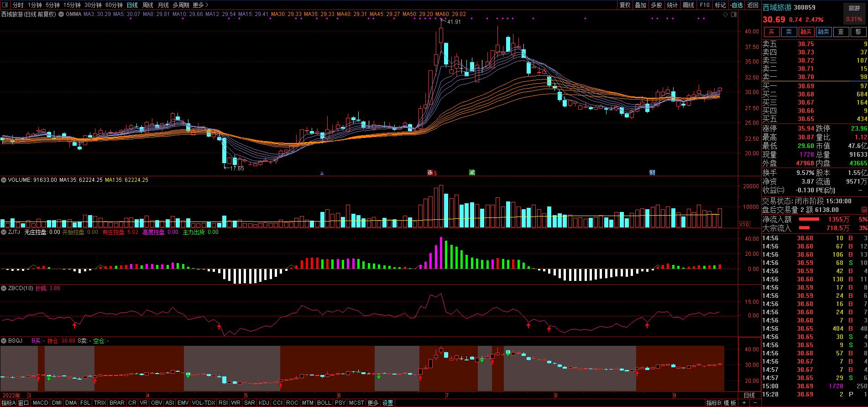
Task: Click the 融买 margin buy button
Action: click(806, 32)
